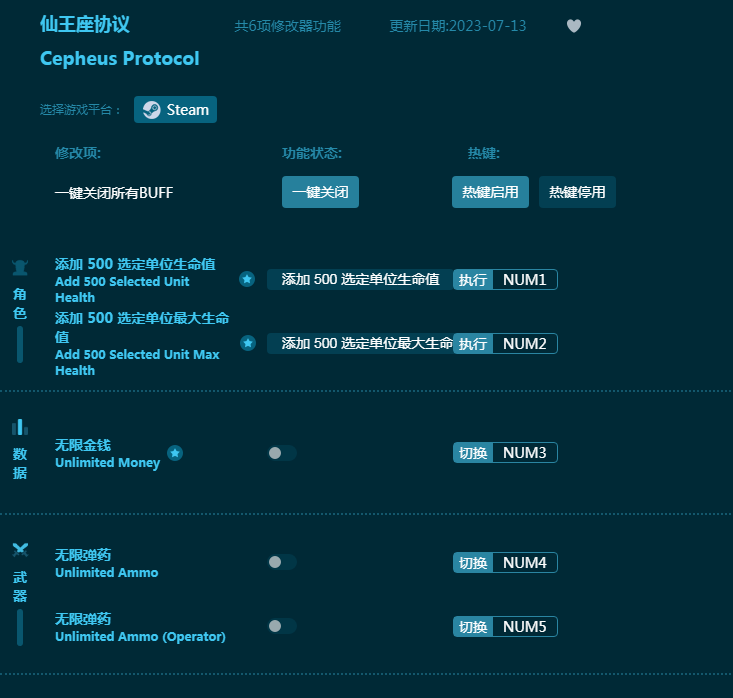Select the Steam platform button
The width and height of the screenshot is (733, 698).
click(x=175, y=109)
